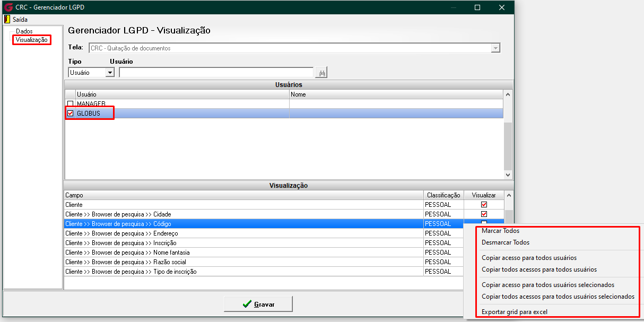Click into the Usuário search field

216,73
